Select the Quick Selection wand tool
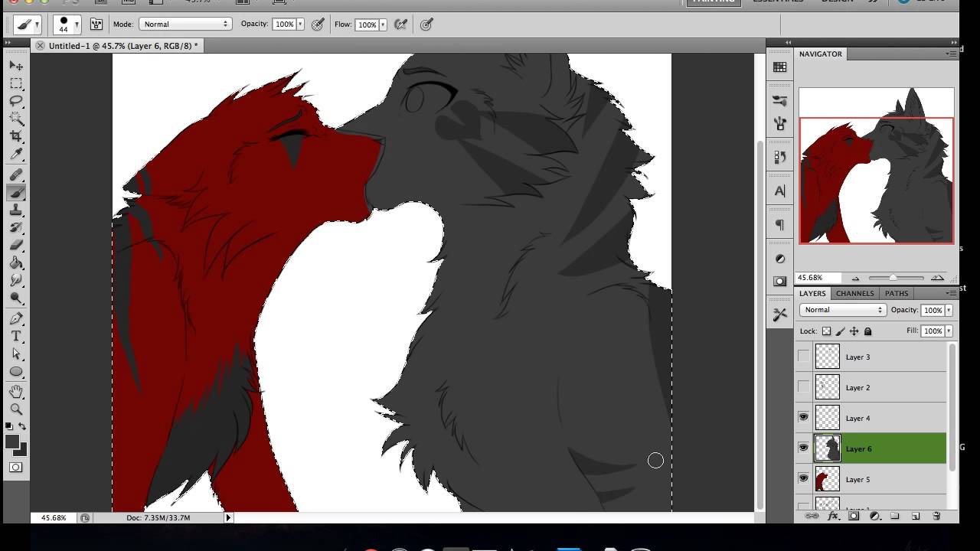980x551 pixels. [x=16, y=119]
